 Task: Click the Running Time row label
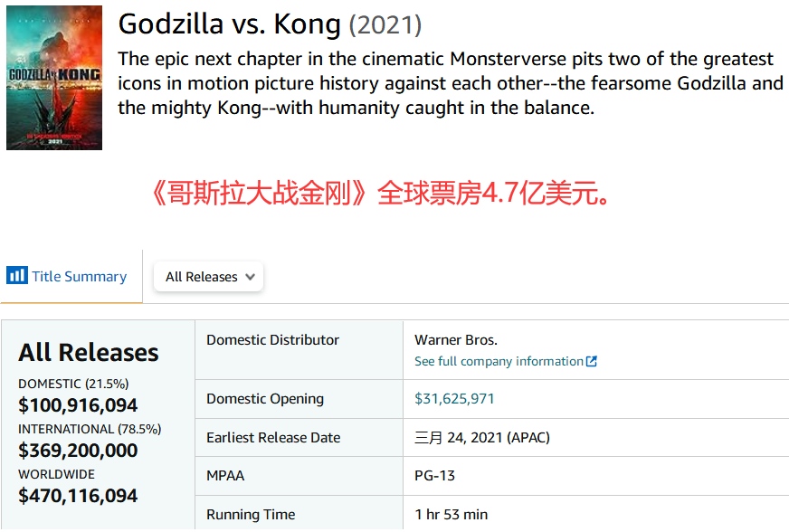251,515
